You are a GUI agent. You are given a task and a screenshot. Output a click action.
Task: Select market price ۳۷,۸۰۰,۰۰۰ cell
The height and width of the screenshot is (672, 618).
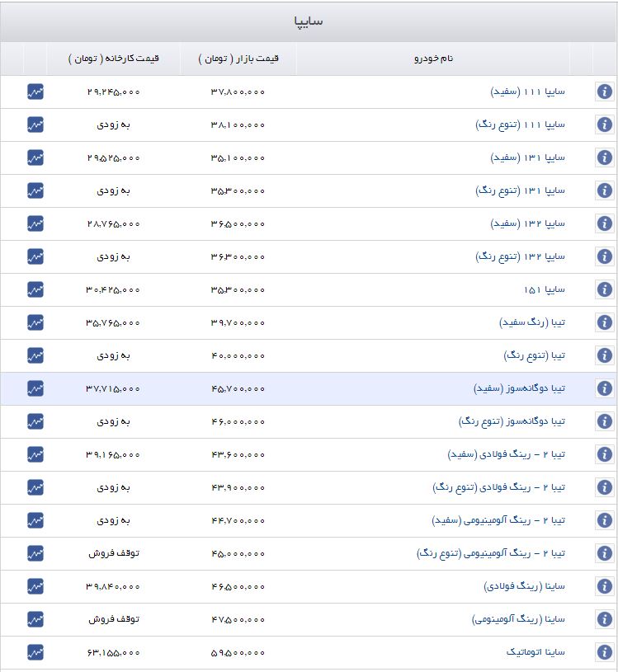tap(238, 92)
